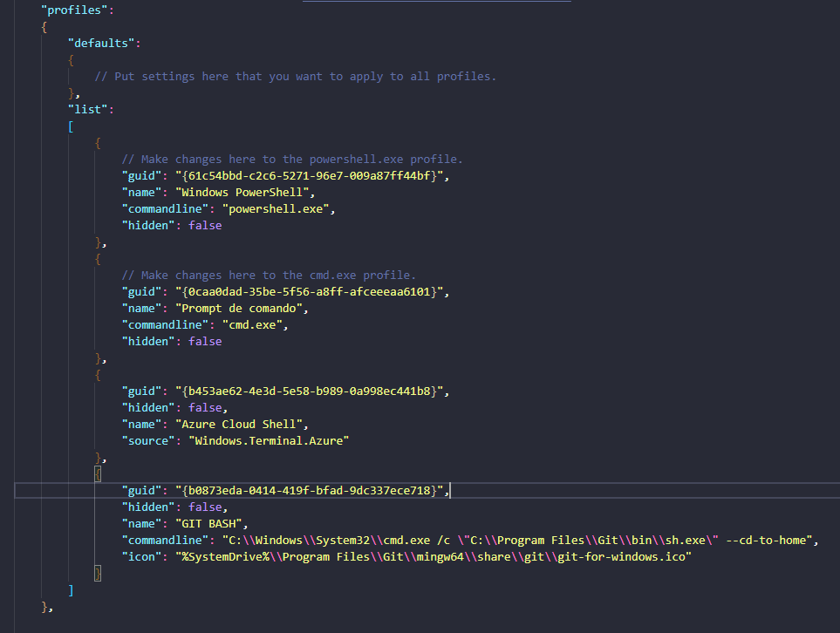The image size is (840, 633).
Task: Click the "powershell.exe" commandline value
Action: 276,209
